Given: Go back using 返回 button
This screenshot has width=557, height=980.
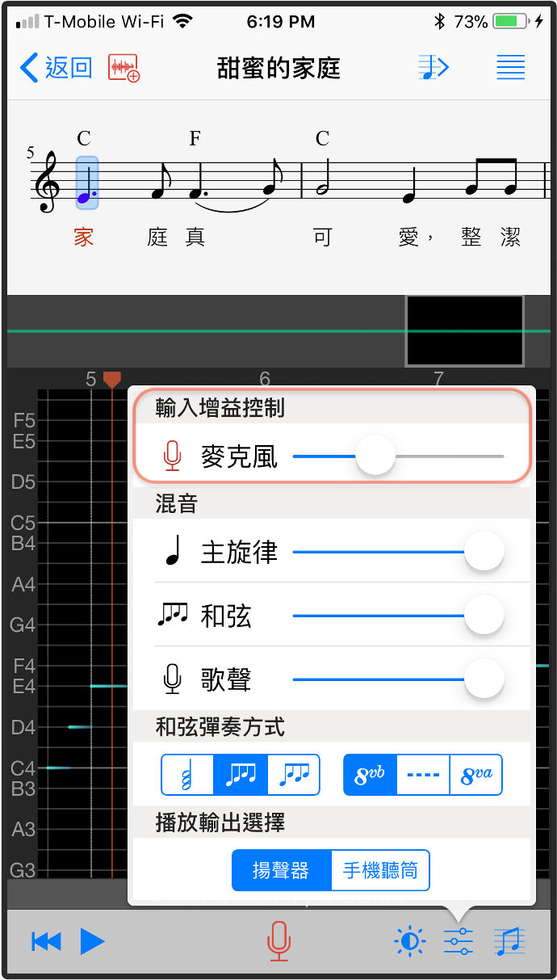Looking at the screenshot, I should pos(57,68).
